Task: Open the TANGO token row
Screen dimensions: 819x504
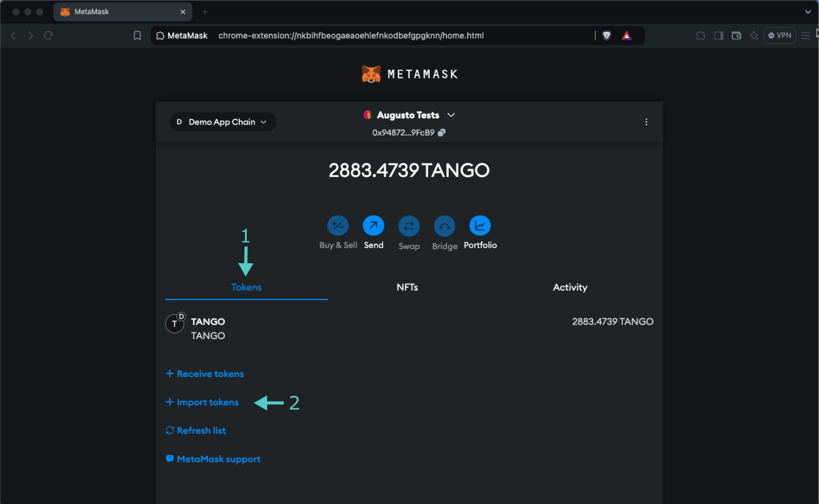Action: (x=409, y=328)
